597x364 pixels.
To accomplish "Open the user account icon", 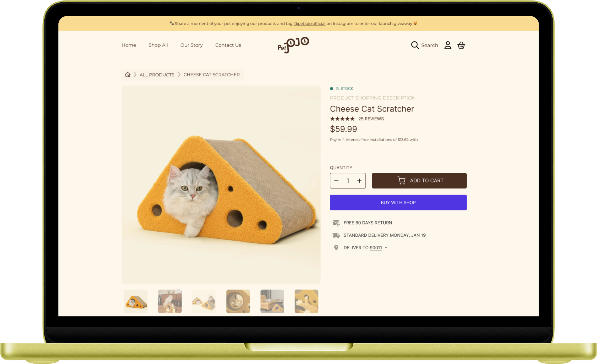I will click(448, 45).
